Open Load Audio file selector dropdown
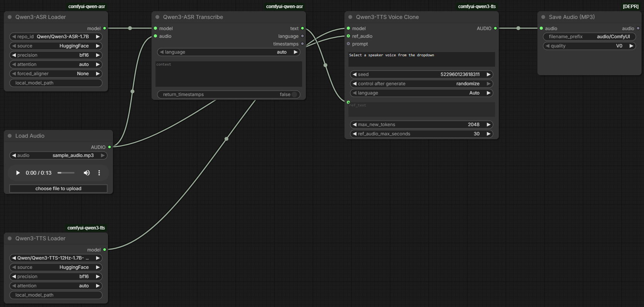Screen dimensions: 644x307 click(x=58, y=155)
